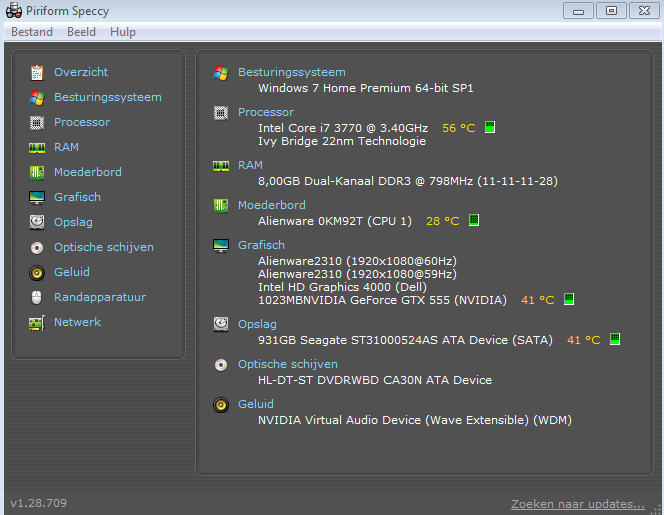
Task: Click the Besturingssysteem heading in summary
Action: pyautogui.click(x=292, y=72)
